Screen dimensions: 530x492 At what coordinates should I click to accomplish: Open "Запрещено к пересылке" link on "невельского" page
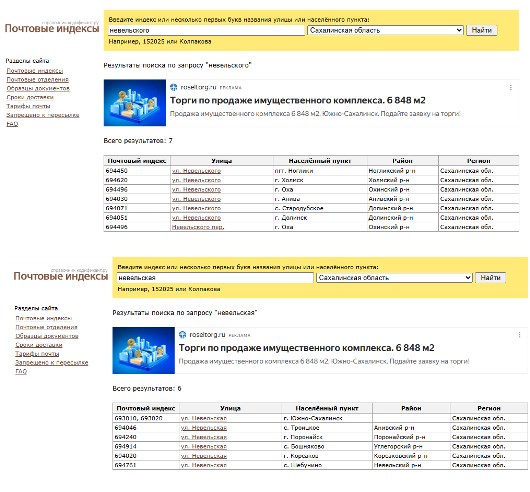(x=43, y=115)
